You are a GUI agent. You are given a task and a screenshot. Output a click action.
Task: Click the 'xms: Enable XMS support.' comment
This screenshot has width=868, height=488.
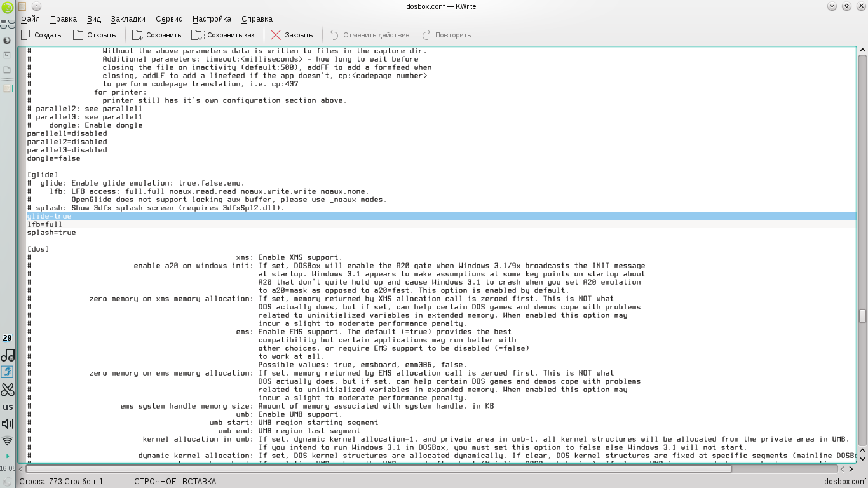click(x=289, y=257)
